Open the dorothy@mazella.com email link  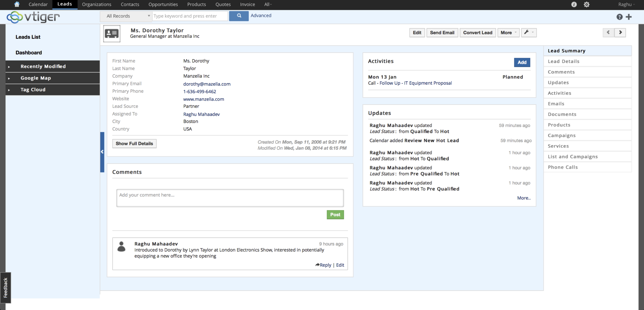coord(207,84)
